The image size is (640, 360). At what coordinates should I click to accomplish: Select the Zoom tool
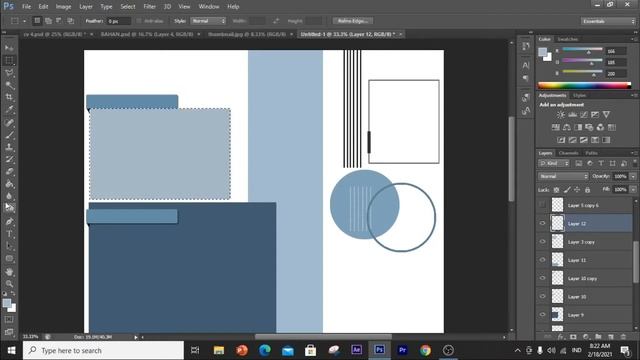(9, 283)
